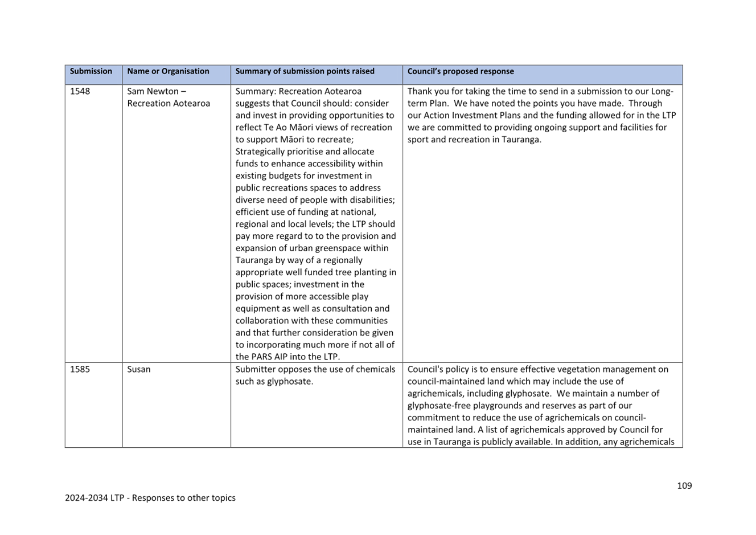Select submission number 1585

(80, 369)
